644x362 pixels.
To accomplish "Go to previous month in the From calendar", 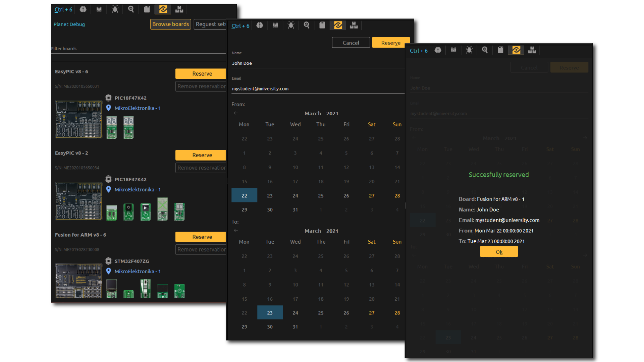I will [236, 113].
